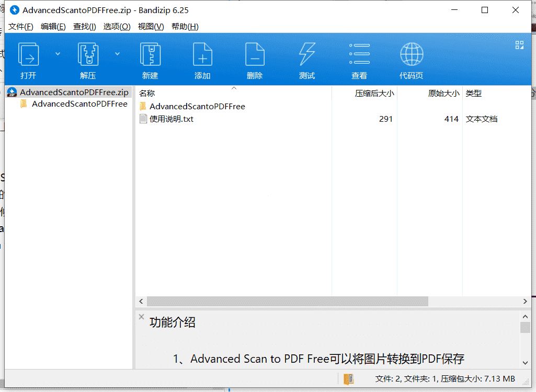Select AdvancedScantoPDFFree folder in left tree
536x392 pixels.
click(x=79, y=104)
